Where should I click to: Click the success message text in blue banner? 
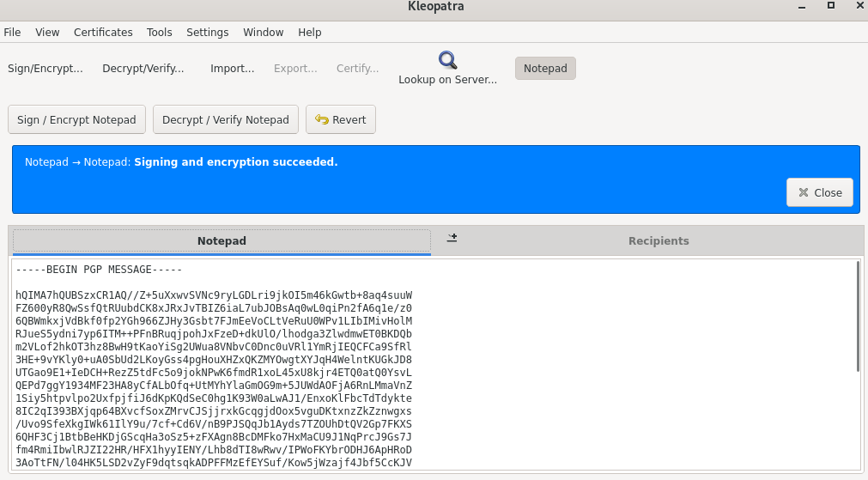pos(181,162)
